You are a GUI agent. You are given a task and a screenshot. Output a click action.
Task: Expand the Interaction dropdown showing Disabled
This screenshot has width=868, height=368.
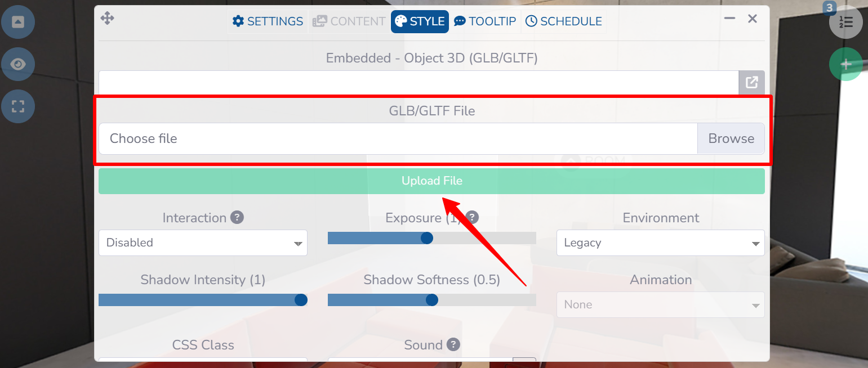(x=203, y=243)
